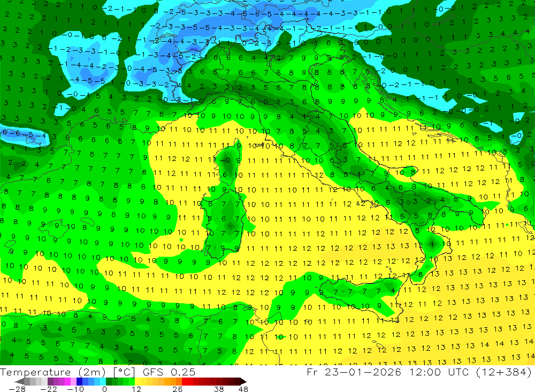This screenshot has width=535, height=392.
Task: Click the "Temperature (2m) [°C] GFS 0.25" title
Action: pyautogui.click(x=97, y=372)
